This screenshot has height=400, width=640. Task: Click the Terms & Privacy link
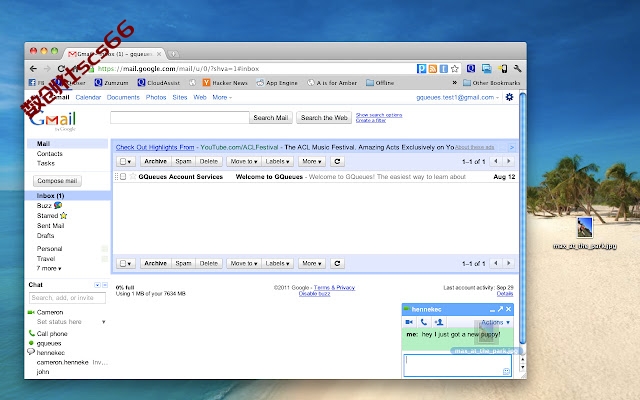[x=334, y=287]
